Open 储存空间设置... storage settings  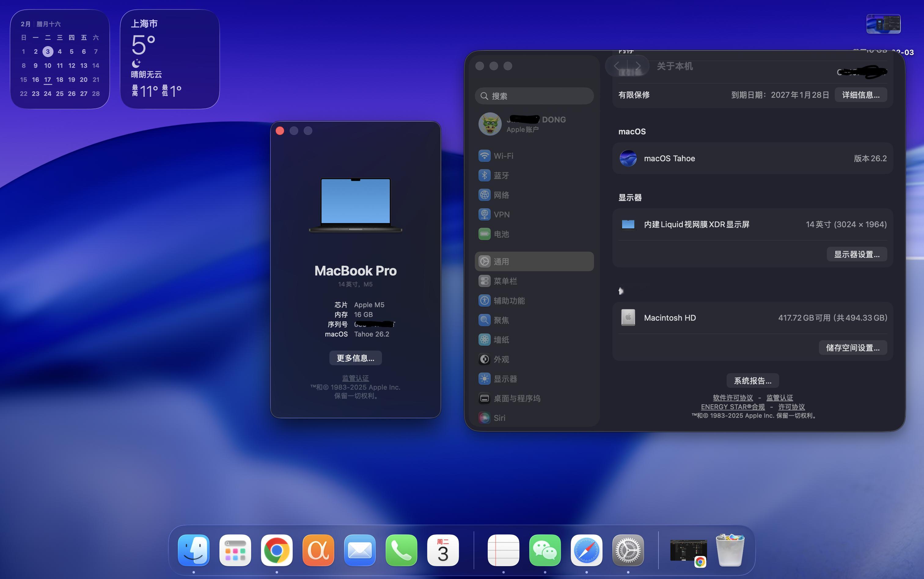[853, 348]
